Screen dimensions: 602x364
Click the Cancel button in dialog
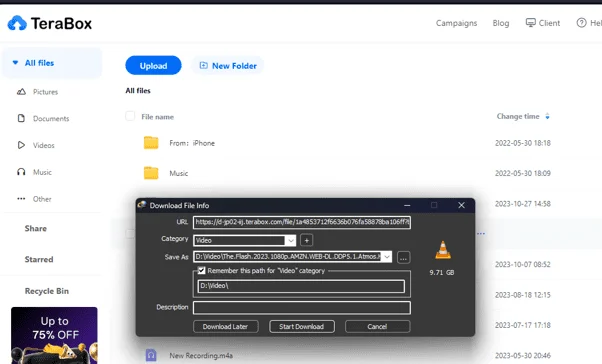[x=377, y=327]
